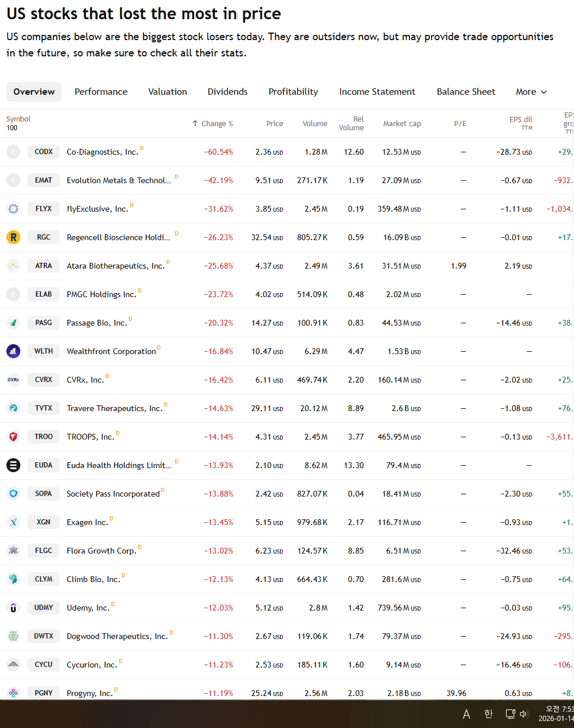Click the Travere TVTX logo icon
This screenshot has width=574, height=728.
coord(13,408)
